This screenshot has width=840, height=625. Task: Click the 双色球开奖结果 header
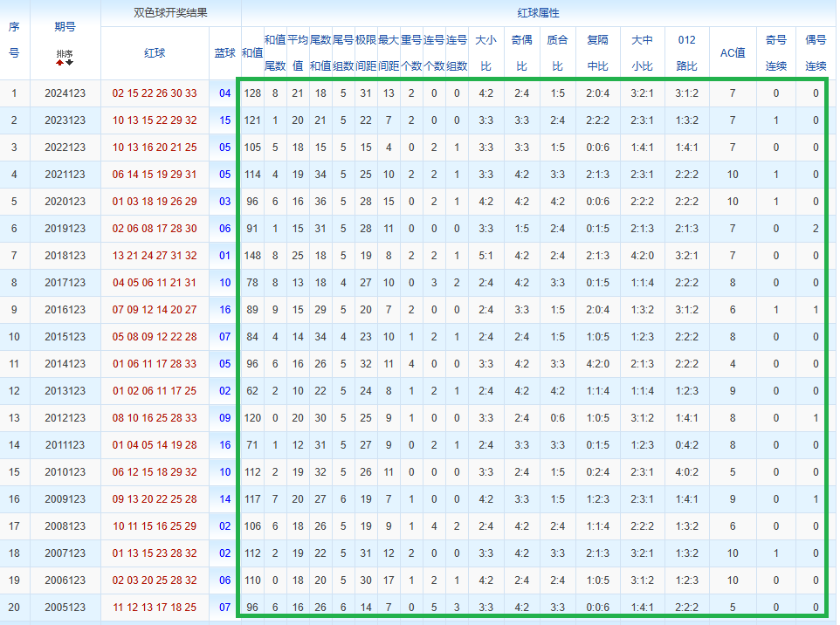(170, 13)
